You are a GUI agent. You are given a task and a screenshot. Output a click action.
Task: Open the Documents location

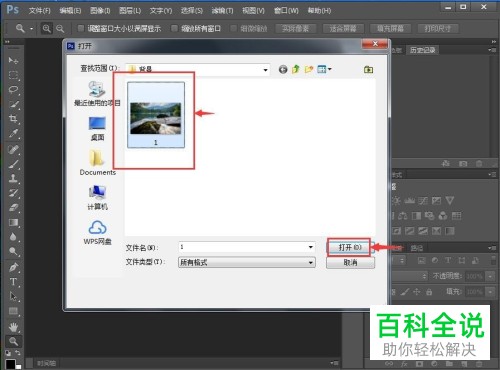(97, 162)
